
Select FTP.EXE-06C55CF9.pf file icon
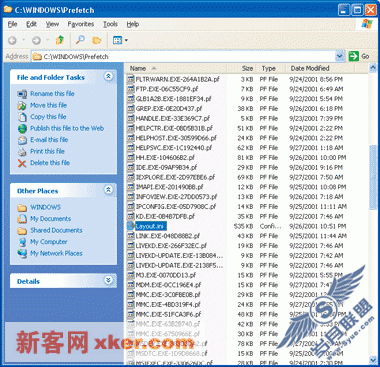[x=131, y=89]
